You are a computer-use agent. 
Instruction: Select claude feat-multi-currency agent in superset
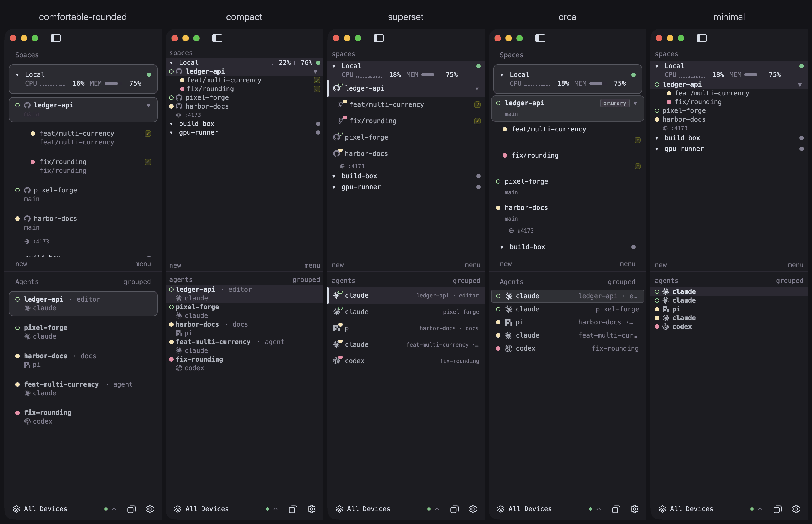click(406, 344)
